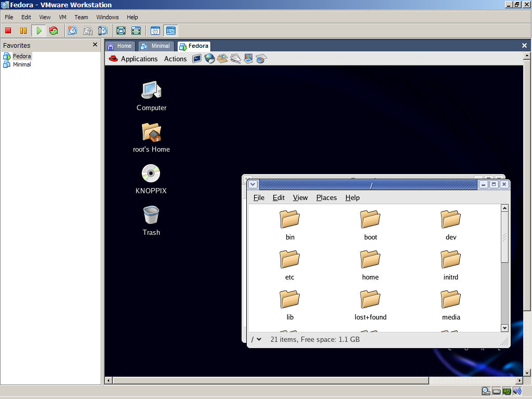The image size is (532, 399).
Task: Select the Trash desktop icon
Action: [x=151, y=221]
